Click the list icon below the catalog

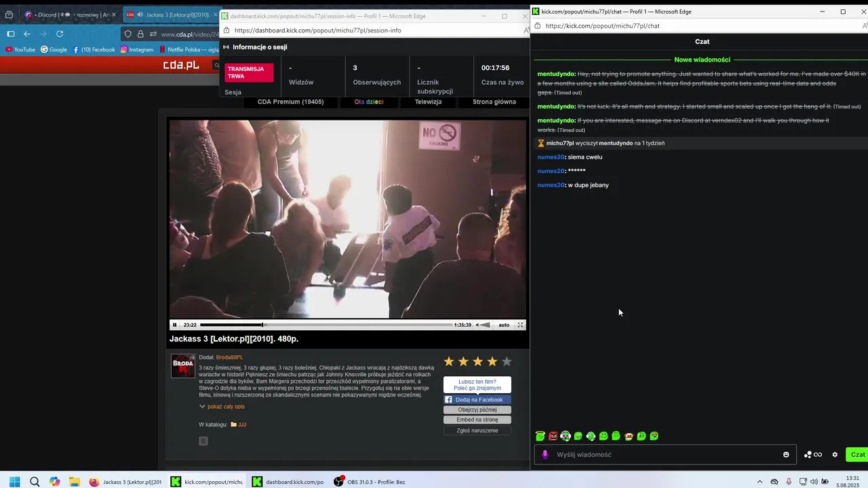point(203,441)
